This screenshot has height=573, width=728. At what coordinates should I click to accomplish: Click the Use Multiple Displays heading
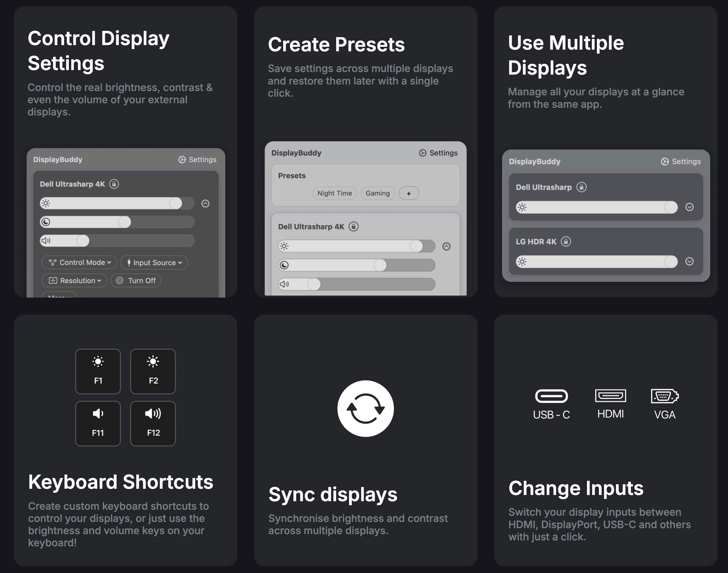566,55
